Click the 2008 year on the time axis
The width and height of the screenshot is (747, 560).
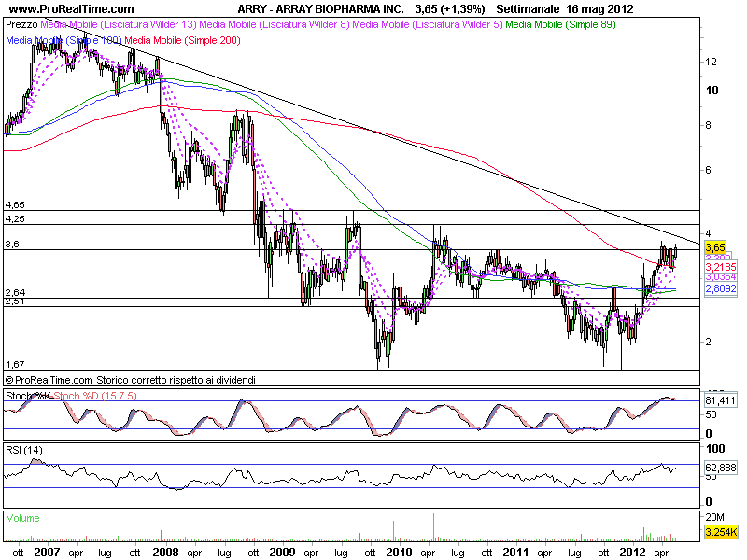click(165, 553)
